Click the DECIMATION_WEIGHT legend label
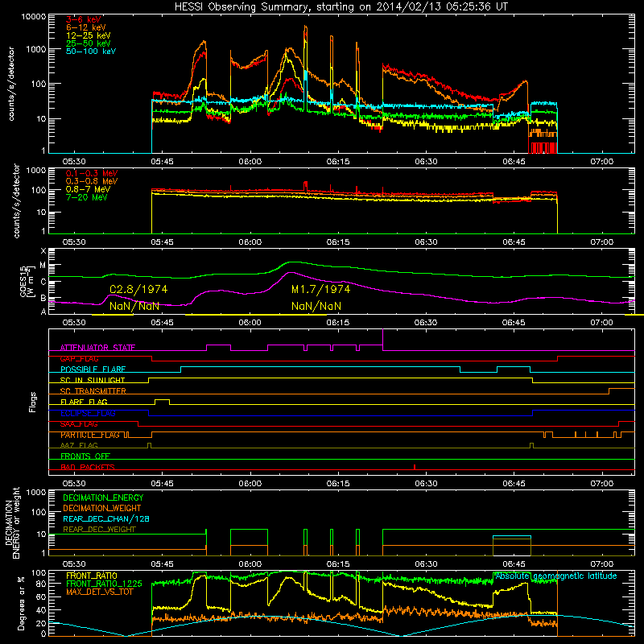Screen dimensions: 644x644 click(102, 508)
